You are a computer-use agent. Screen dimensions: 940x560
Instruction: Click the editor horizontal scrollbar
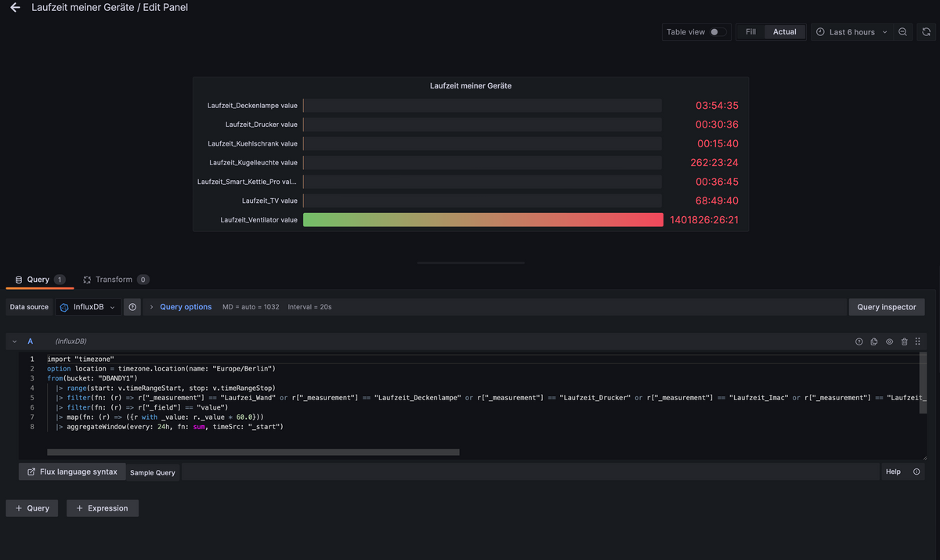(253, 452)
